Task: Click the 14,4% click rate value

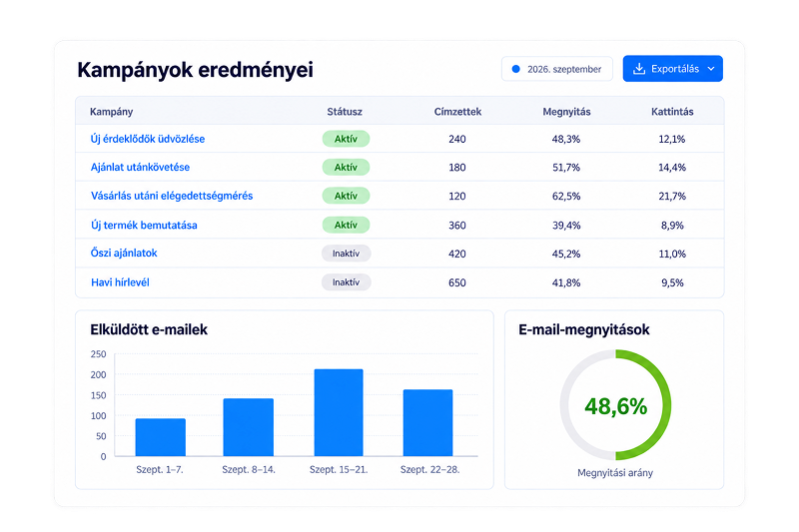Action: click(x=672, y=168)
